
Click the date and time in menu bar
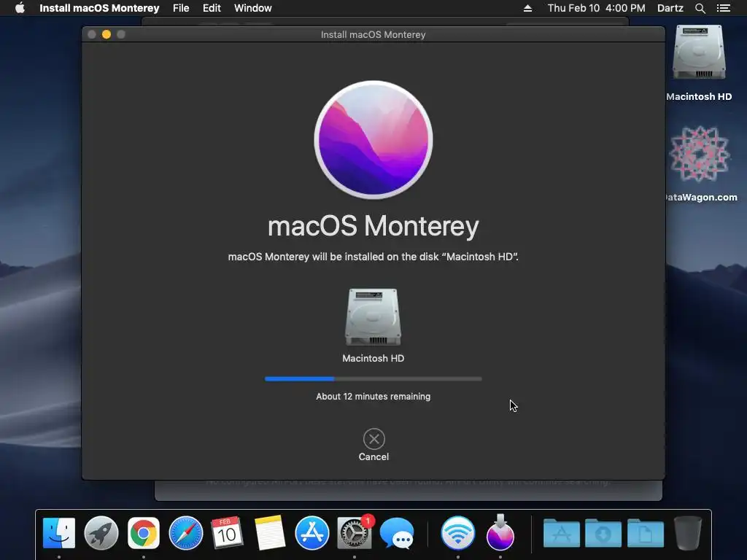(597, 8)
